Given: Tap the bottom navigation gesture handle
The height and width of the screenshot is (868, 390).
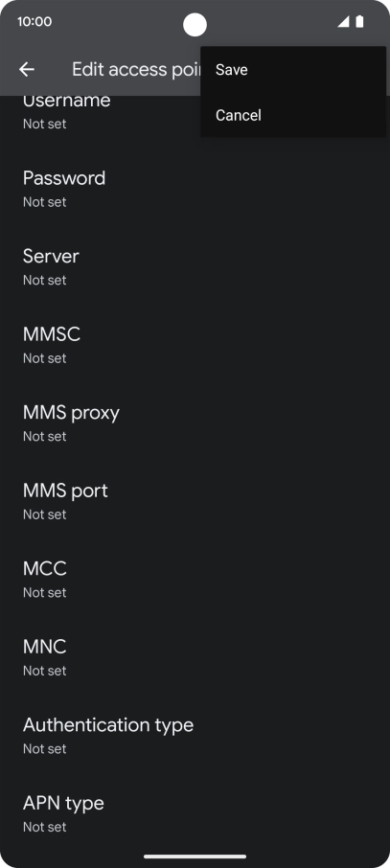Looking at the screenshot, I should [x=195, y=857].
